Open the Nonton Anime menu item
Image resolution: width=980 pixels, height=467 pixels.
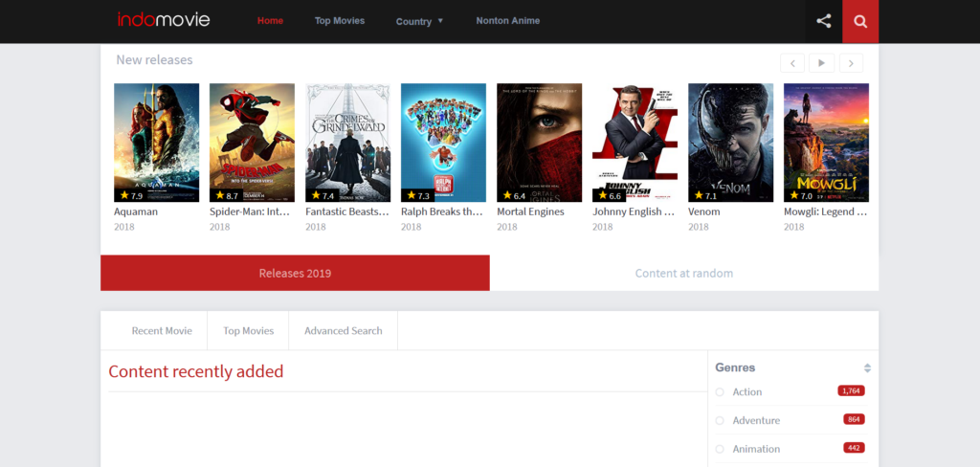point(508,21)
